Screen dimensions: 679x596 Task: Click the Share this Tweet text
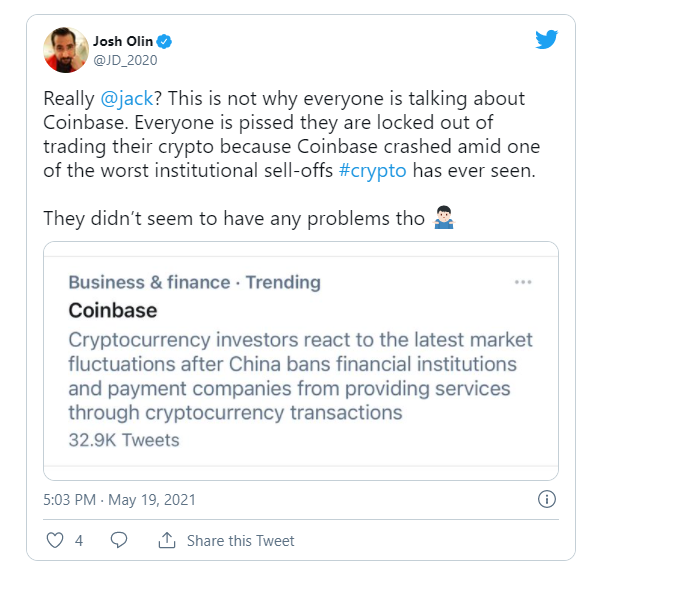pos(240,540)
